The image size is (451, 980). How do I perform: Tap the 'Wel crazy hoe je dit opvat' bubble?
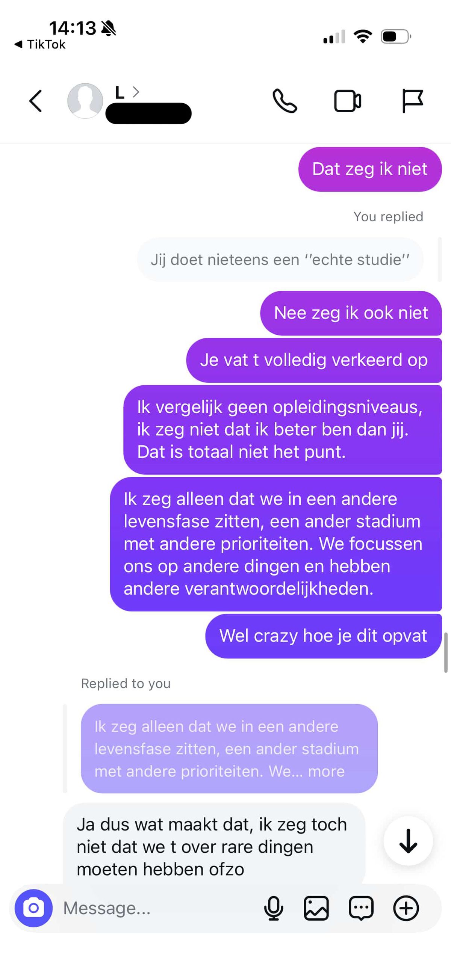click(x=324, y=636)
